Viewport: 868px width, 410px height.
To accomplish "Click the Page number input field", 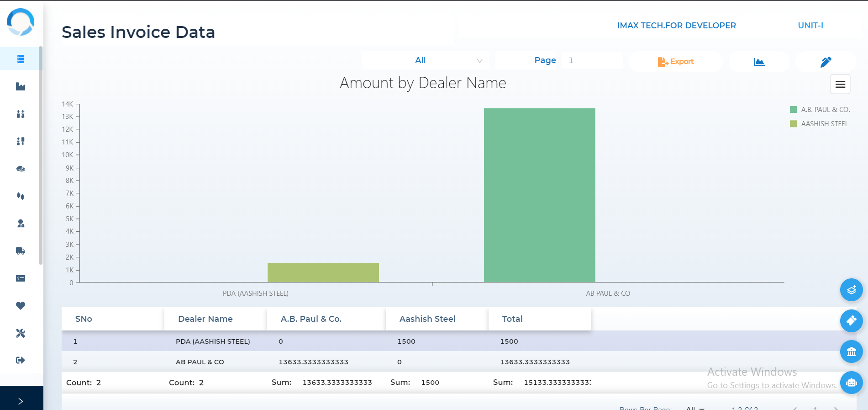I will (x=592, y=60).
